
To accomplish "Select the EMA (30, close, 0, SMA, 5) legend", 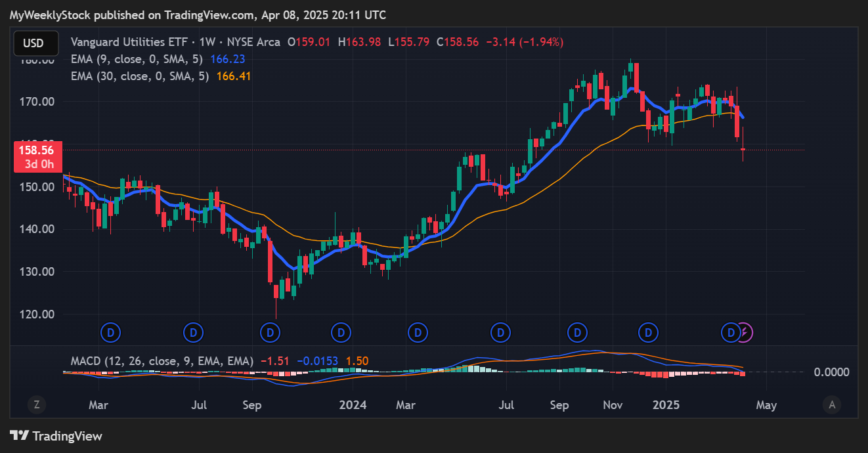I will [140, 76].
